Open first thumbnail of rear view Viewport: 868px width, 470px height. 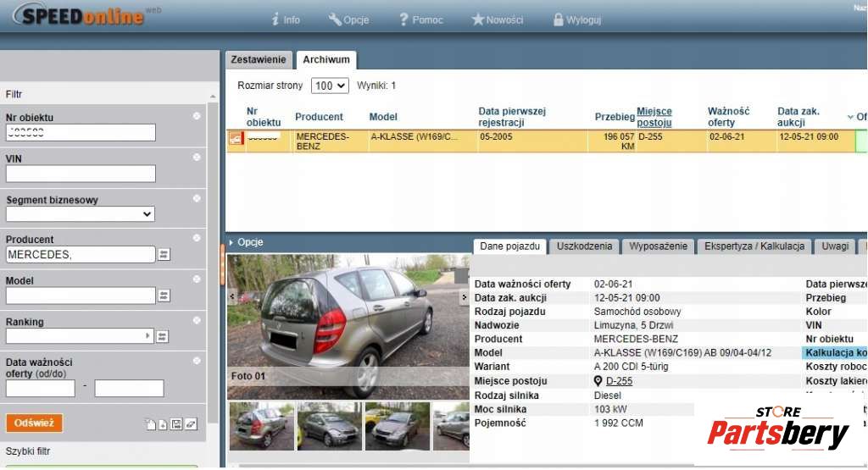(x=261, y=426)
